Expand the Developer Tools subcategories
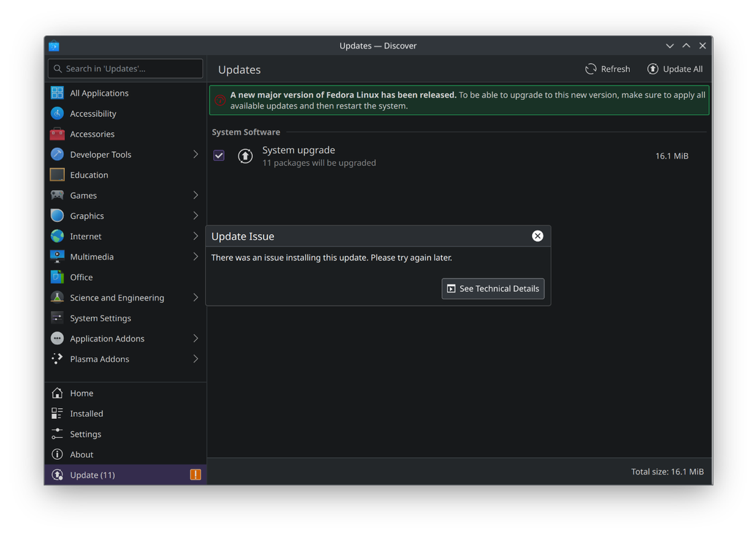Screen dimensions: 756x537 click(x=195, y=154)
